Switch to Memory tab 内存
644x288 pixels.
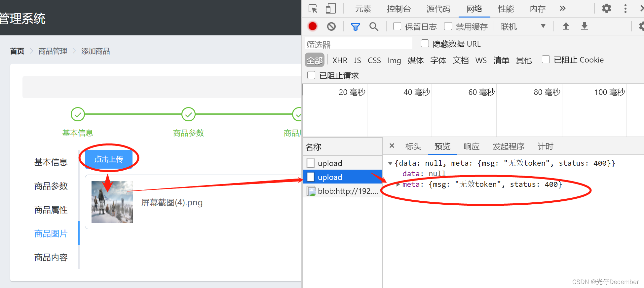point(538,9)
